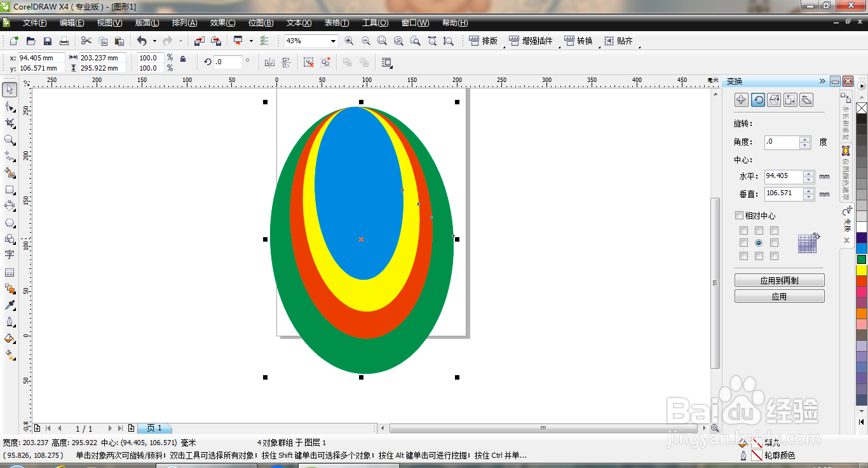This screenshot has width=868, height=468.
Task: Click the 转换 toolbar button
Action: [578, 41]
